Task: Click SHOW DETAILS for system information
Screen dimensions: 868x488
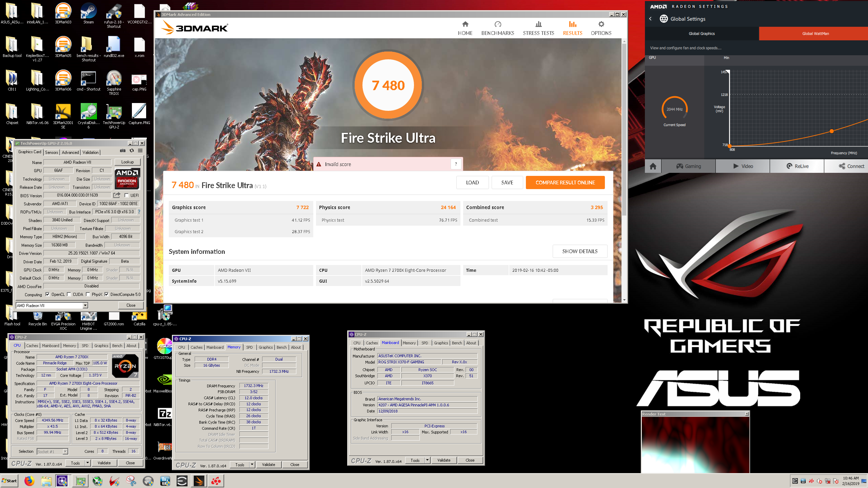Action: click(x=580, y=251)
